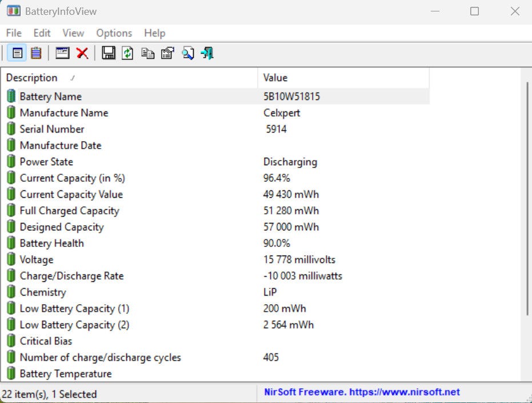Sort by the Value column header
This screenshot has height=403, width=532.
point(343,78)
